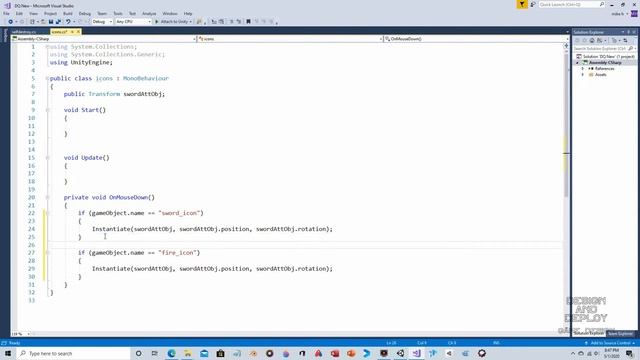Open the Windows Start menu
640x360 pixels.
pyautogui.click(x=8, y=353)
